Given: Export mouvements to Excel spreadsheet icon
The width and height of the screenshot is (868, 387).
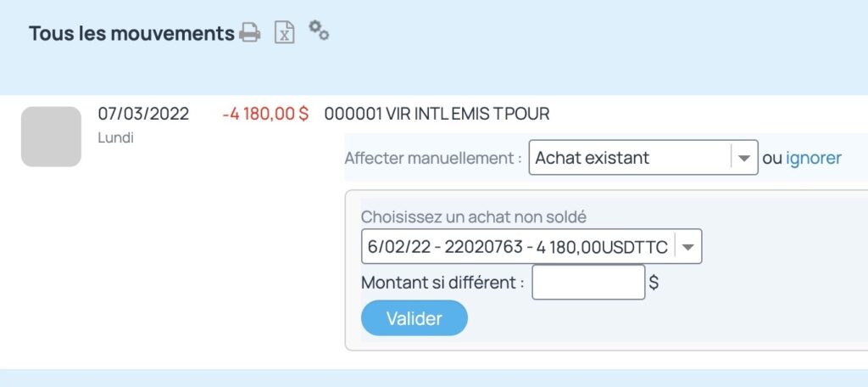Looking at the screenshot, I should [x=285, y=33].
